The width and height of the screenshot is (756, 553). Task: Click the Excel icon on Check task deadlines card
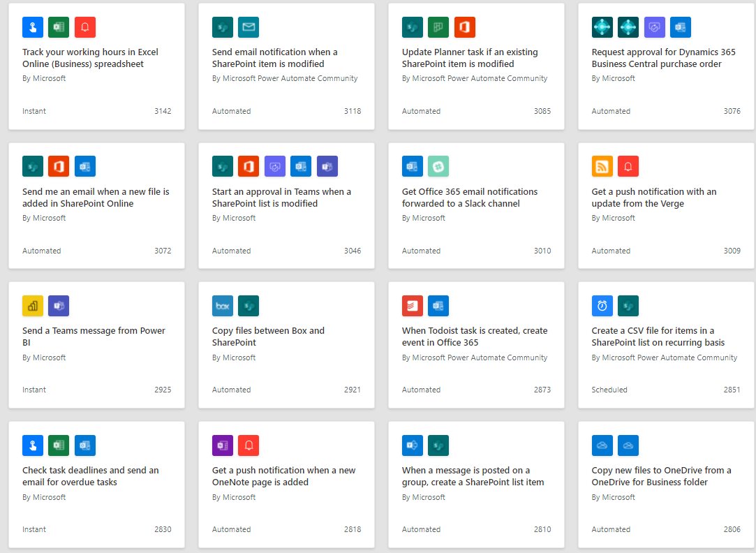click(x=59, y=445)
